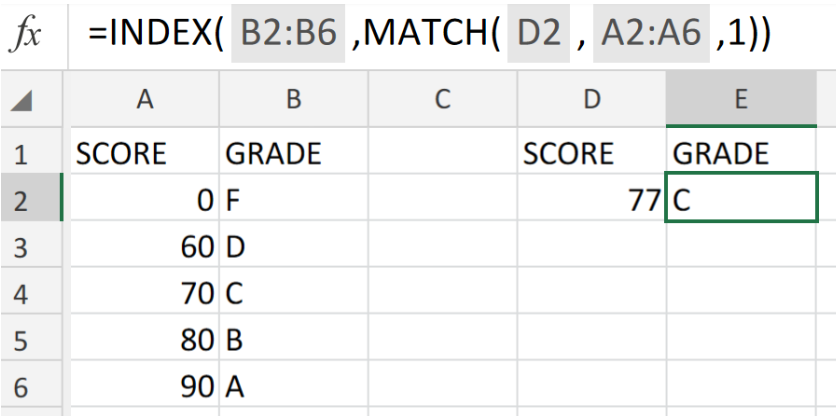Click A2:A6 reference in formula bar
The image size is (836, 416).
tap(651, 33)
